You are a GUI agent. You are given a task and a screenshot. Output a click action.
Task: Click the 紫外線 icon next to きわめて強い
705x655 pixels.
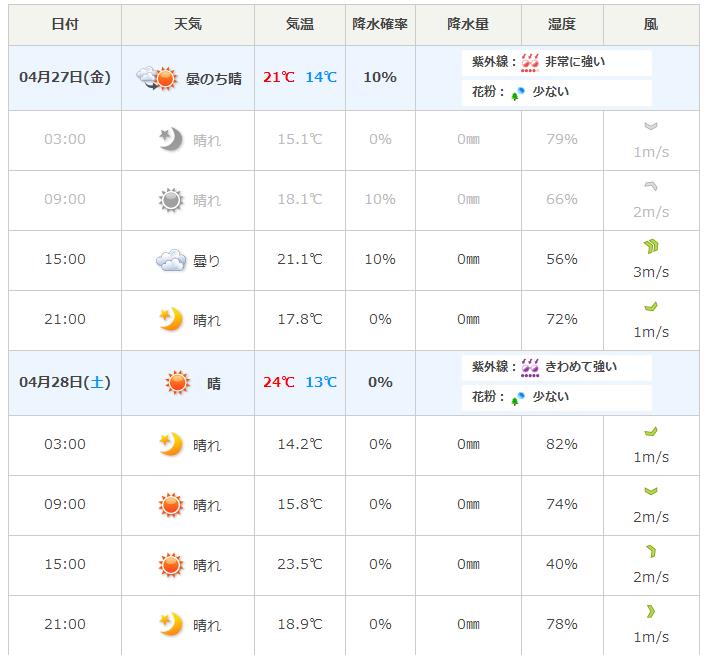tap(530, 367)
